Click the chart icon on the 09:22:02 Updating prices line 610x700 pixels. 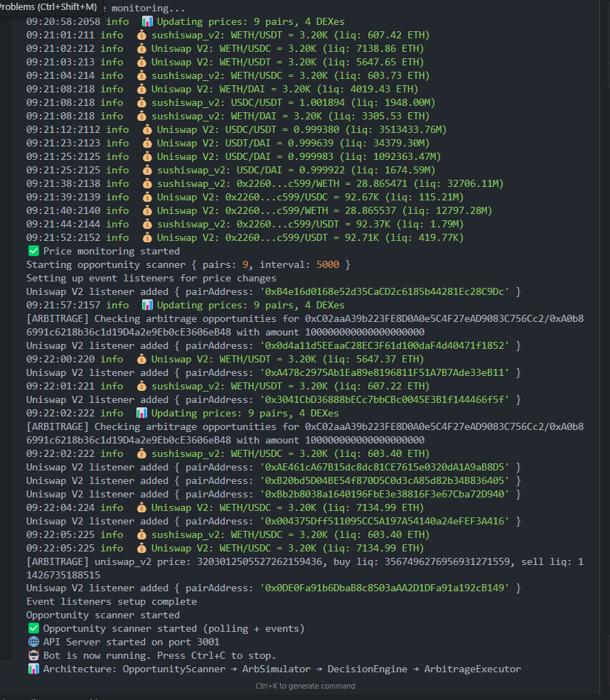click(141, 413)
